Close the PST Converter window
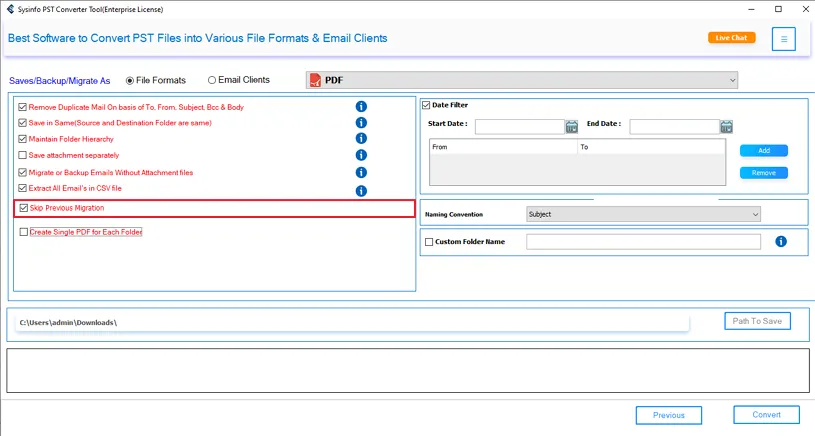 pyautogui.click(x=805, y=9)
